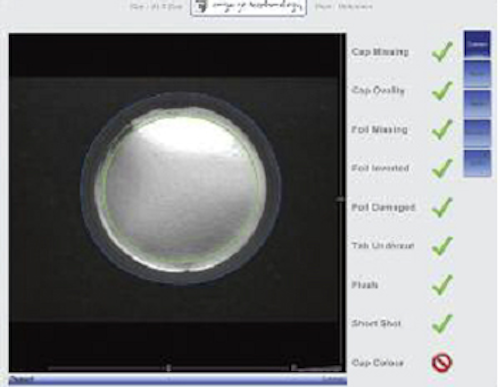This screenshot has height=387, width=500.
Task: Click the green checkmark beside Cap Quality
Action: [x=442, y=91]
